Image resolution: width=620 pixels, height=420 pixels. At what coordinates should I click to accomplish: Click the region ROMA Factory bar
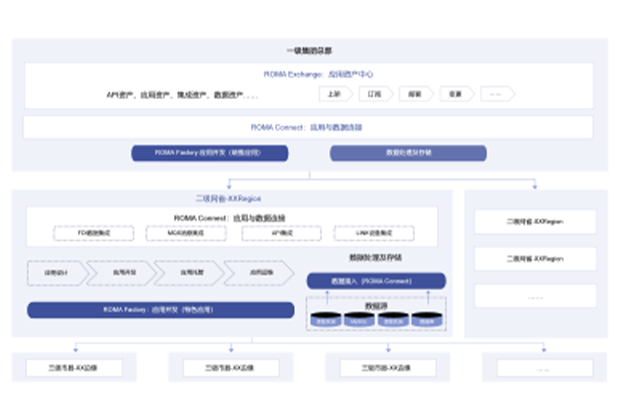coord(161,310)
